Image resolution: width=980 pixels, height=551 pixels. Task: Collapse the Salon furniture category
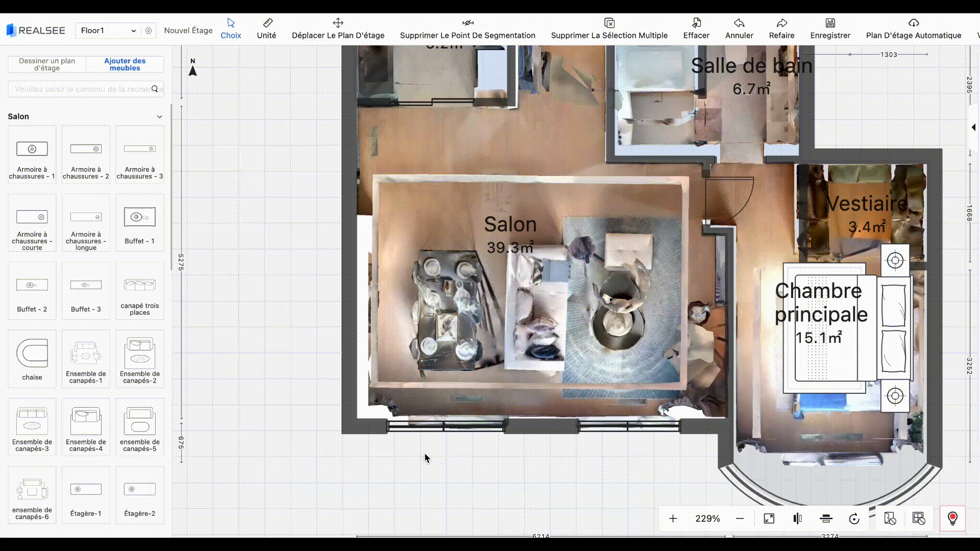pos(159,117)
